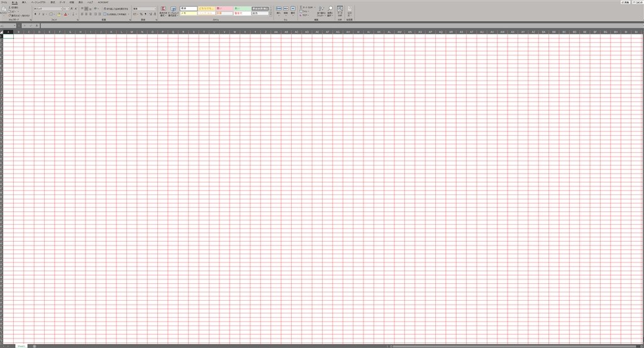Open the borders dropdown arrow
This screenshot has height=348, width=644.
[x=54, y=14]
